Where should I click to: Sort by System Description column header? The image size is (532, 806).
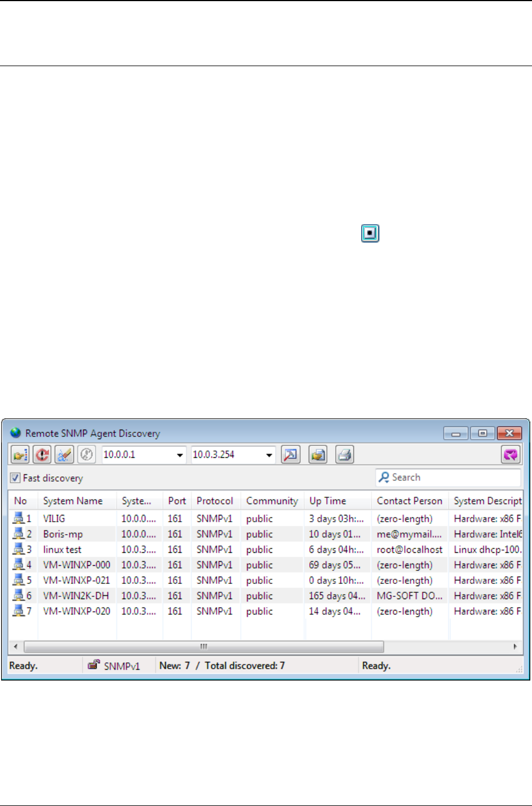point(486,501)
